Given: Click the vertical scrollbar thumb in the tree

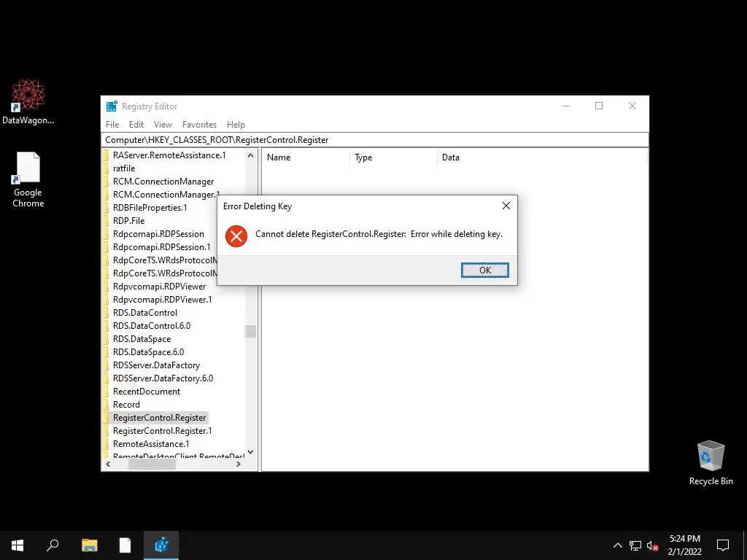Looking at the screenshot, I should click(251, 331).
